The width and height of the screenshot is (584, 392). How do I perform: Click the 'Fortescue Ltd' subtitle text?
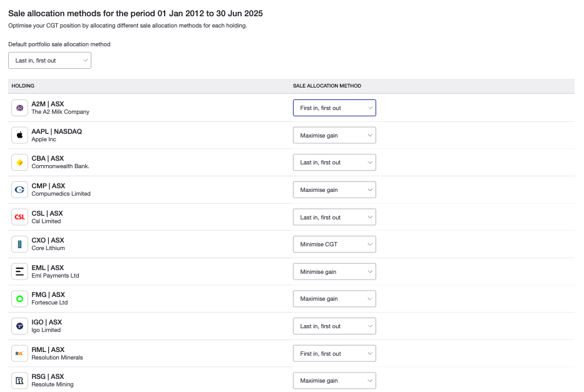pos(49,303)
